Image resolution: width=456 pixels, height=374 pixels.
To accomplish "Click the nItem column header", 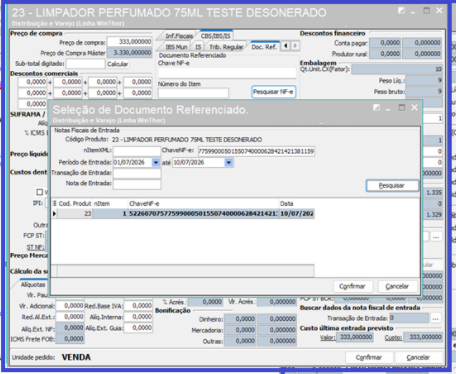I will click(x=110, y=204).
